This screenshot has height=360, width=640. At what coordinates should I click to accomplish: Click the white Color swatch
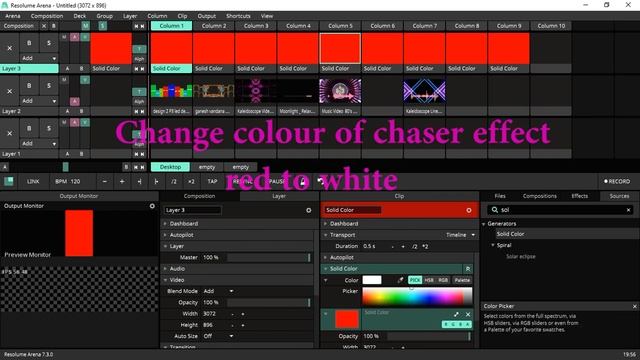(372, 280)
